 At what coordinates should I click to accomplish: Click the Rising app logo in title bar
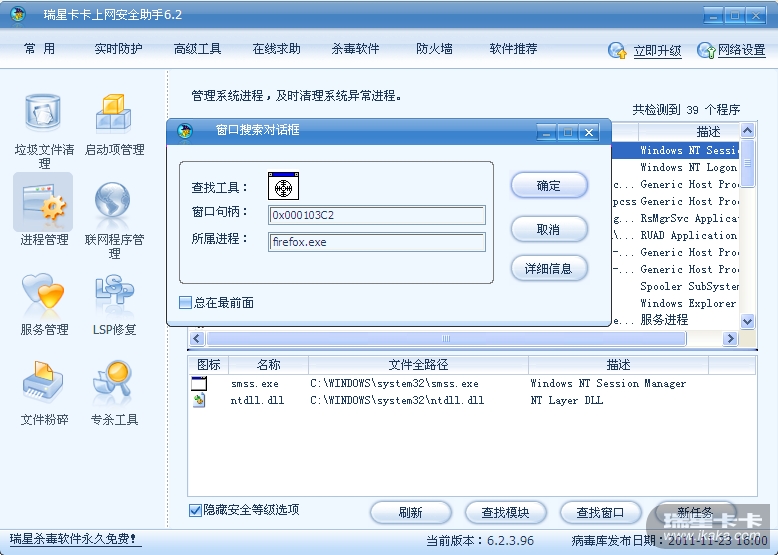(x=18, y=14)
